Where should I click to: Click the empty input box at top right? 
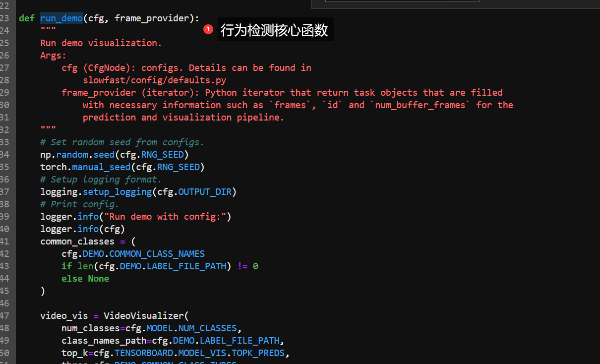pyautogui.click(x=402, y=1)
